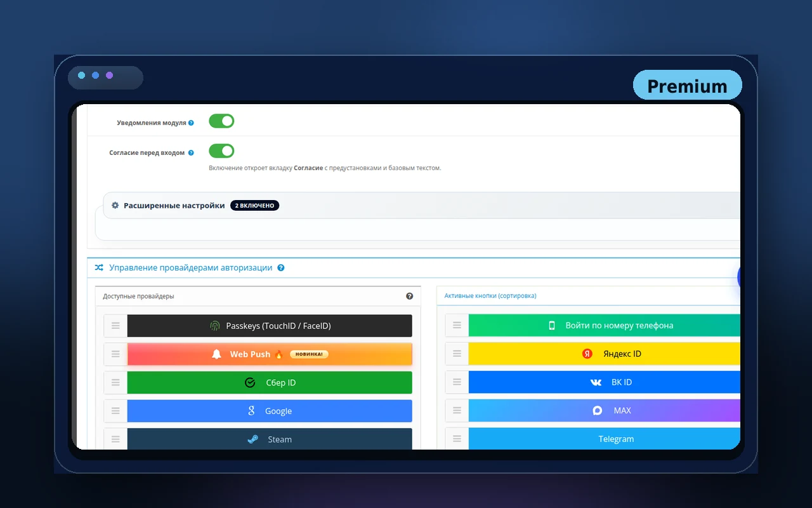812x508 pixels.
Task: Click help icon beside Управление провайдерами авторизации
Action: point(281,268)
